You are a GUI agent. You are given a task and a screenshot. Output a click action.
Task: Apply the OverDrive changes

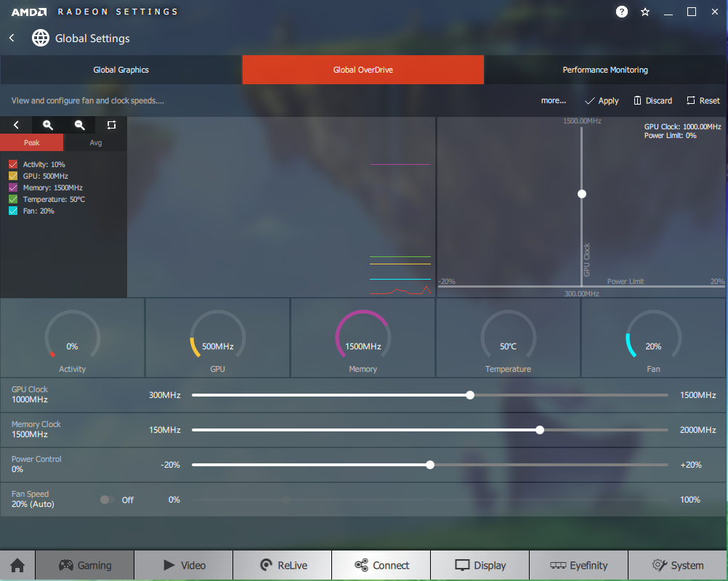point(602,101)
